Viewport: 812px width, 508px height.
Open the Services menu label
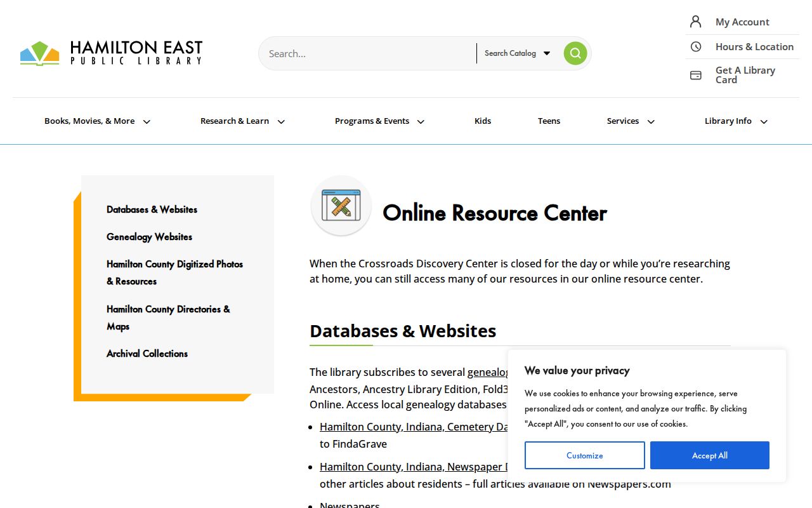click(x=623, y=121)
